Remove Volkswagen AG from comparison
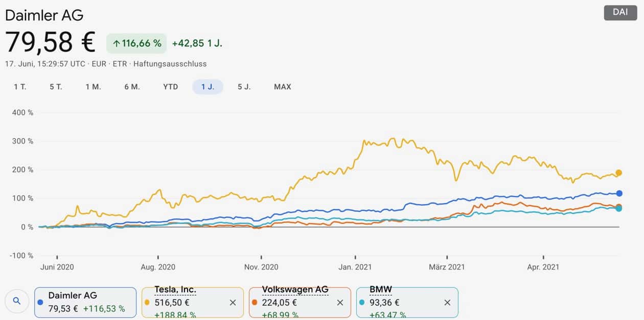The image size is (644, 320). (x=340, y=303)
